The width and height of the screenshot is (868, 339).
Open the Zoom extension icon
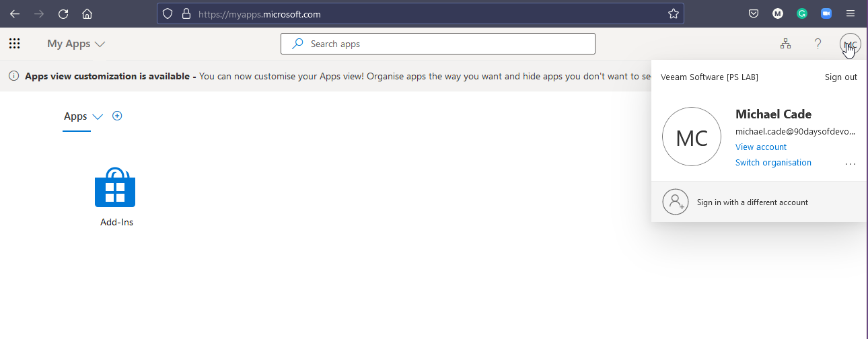click(x=826, y=13)
